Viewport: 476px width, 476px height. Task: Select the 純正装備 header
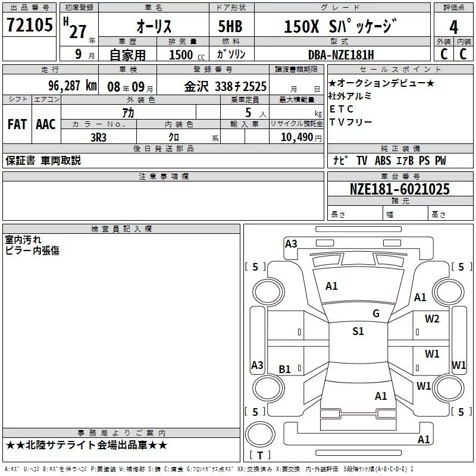click(x=400, y=148)
